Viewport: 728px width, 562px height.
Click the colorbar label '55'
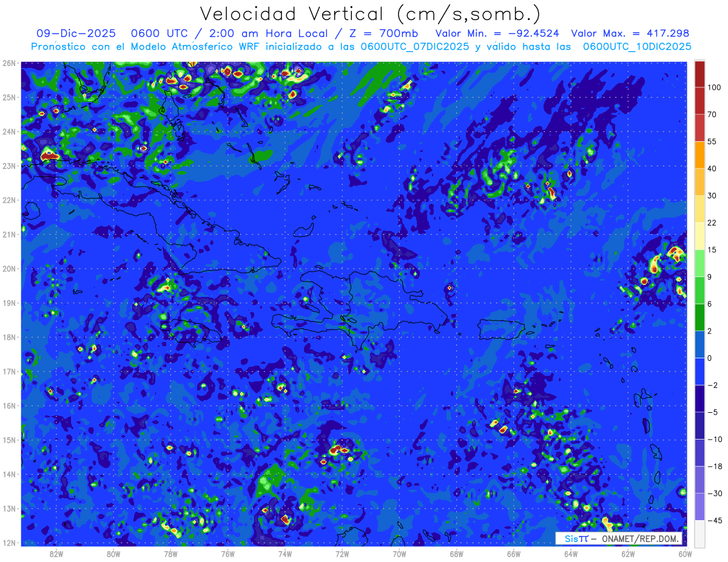pos(712,141)
